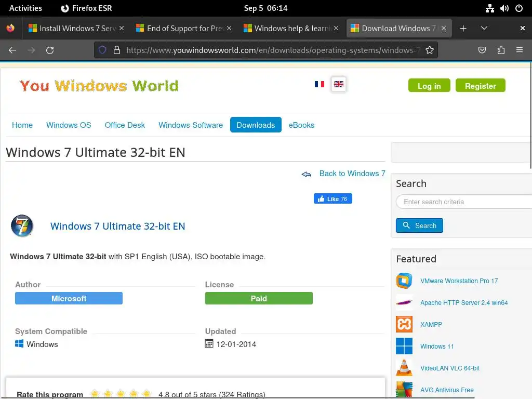Image resolution: width=532 pixels, height=399 pixels.
Task: Open the Firefox ESR app menu in top bar
Action: (86, 8)
